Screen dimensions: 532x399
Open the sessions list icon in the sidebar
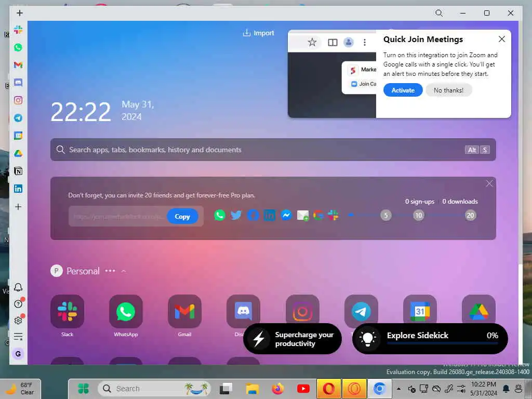click(18, 337)
